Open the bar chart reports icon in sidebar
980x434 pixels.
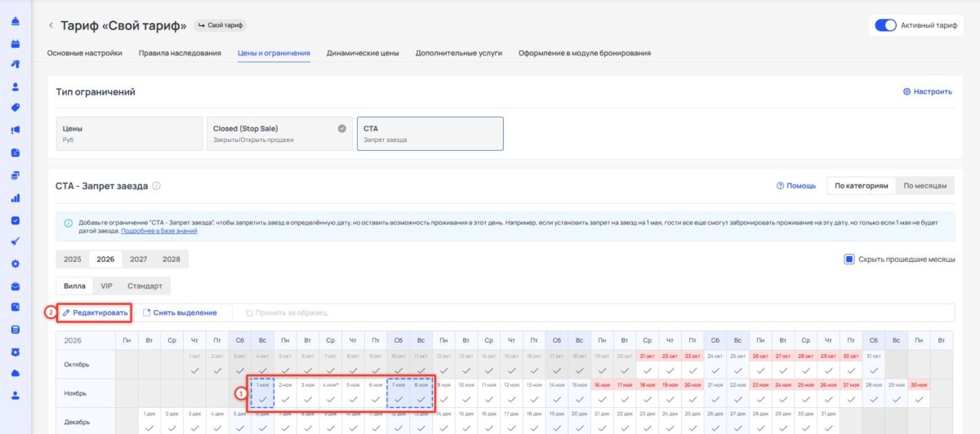coord(15,197)
